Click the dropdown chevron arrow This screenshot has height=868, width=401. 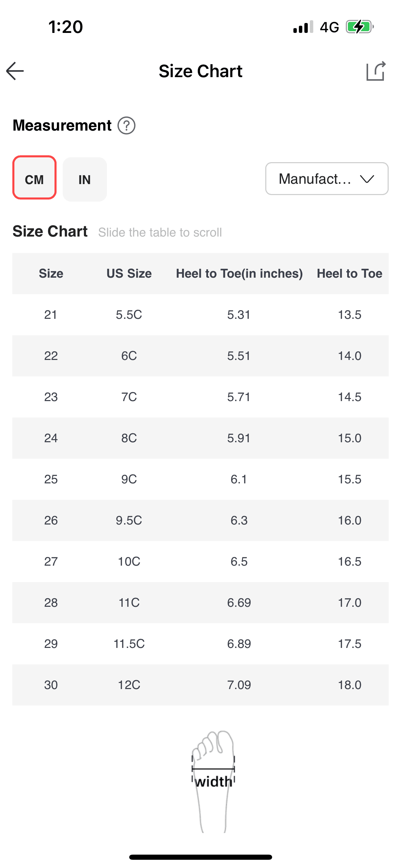click(x=367, y=179)
